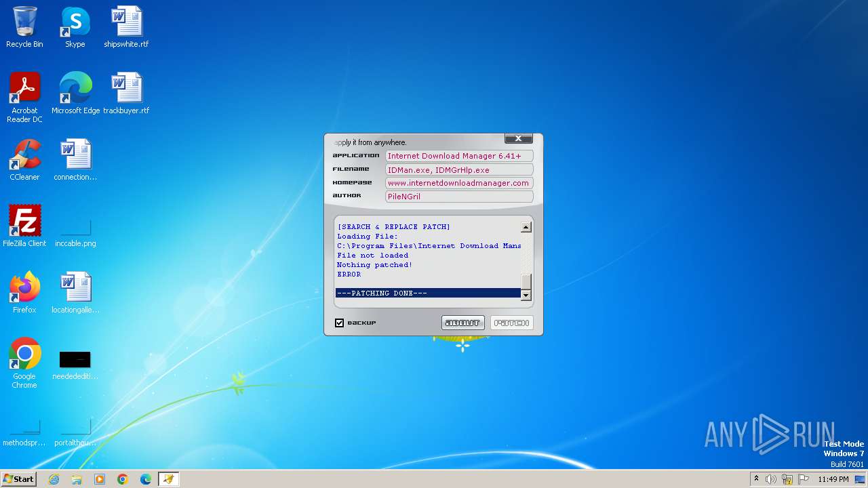Open the Skype desktop shortcut
This screenshot has width=868, height=488.
75,27
